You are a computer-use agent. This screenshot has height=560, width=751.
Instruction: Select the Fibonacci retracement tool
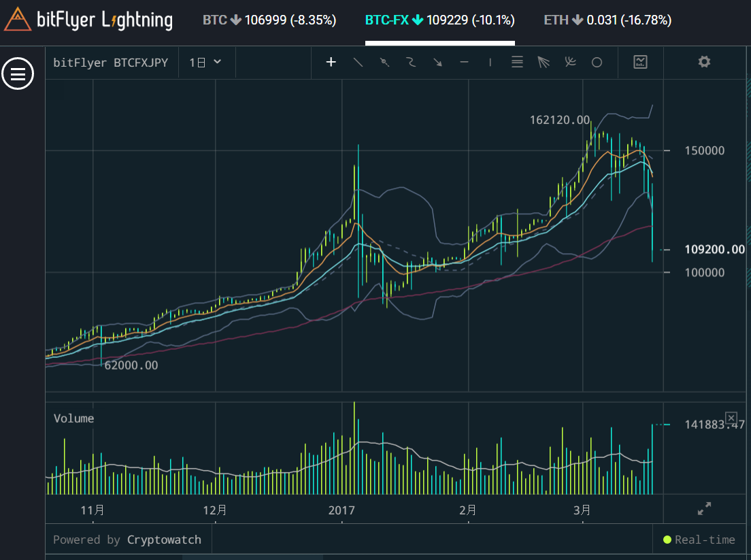pyautogui.click(x=517, y=62)
